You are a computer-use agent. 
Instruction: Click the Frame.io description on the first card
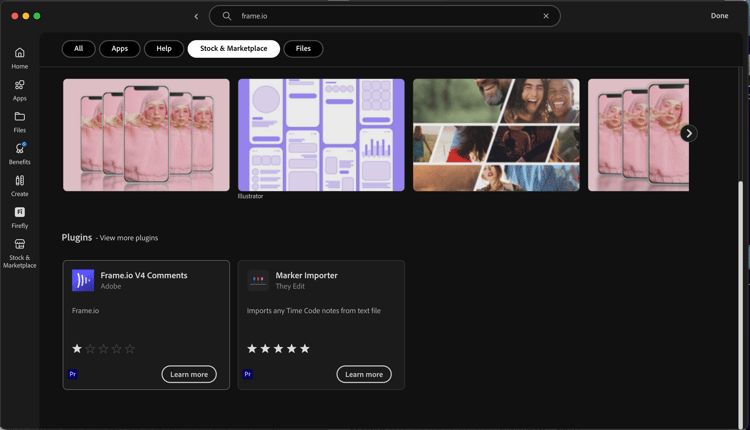click(86, 310)
